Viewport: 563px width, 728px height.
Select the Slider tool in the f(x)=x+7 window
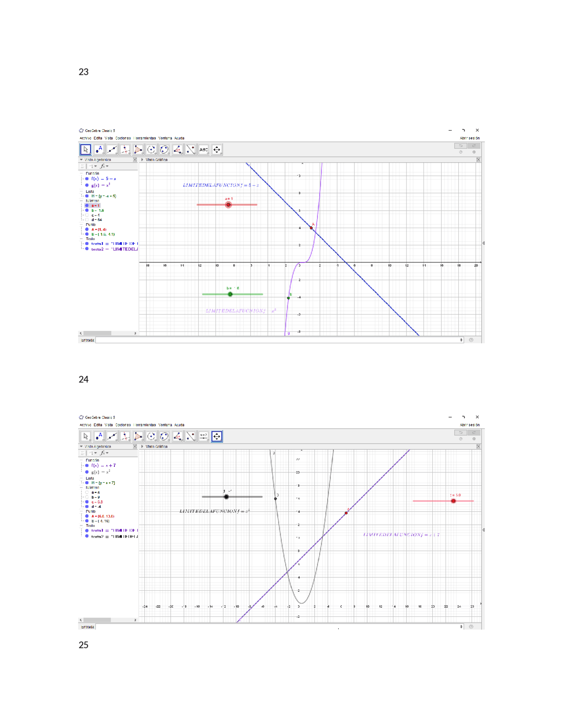pos(204,436)
